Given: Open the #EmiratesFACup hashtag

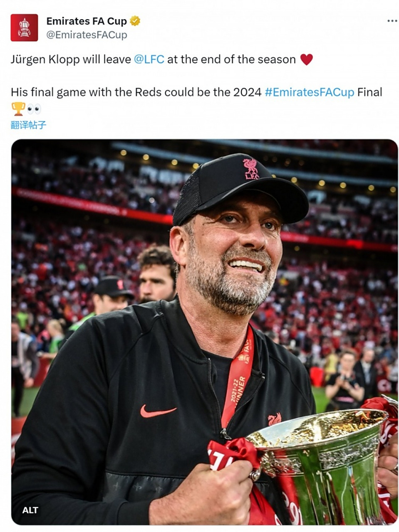Looking at the screenshot, I should [309, 92].
